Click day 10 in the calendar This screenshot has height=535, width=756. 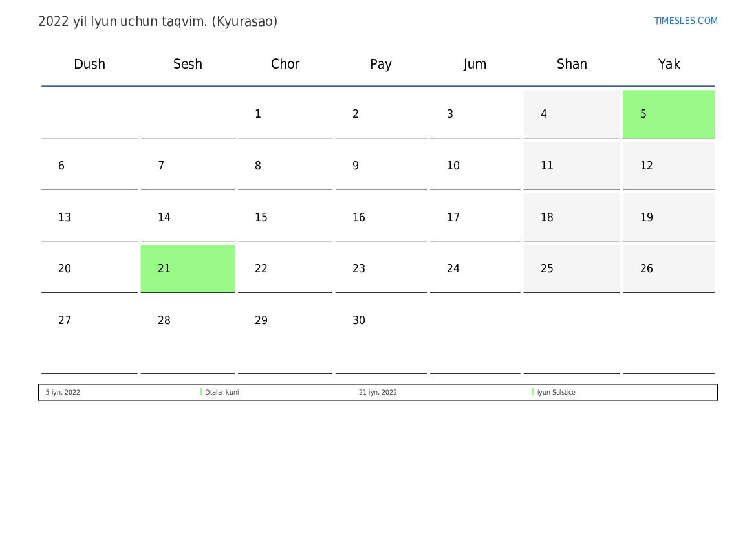tap(475, 166)
